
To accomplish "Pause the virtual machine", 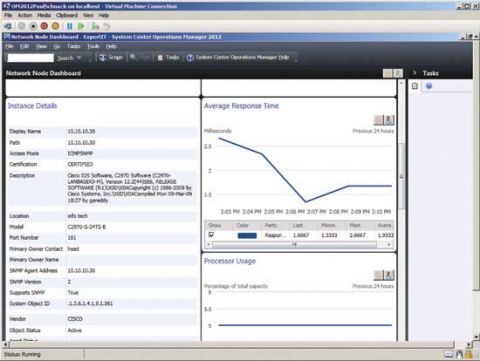I will [x=70, y=26].
